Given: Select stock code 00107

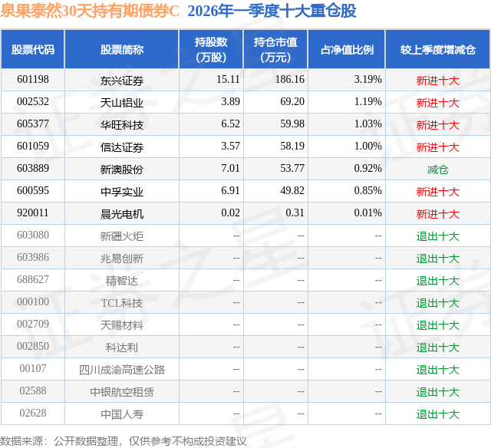Looking at the screenshot, I should point(33,368).
